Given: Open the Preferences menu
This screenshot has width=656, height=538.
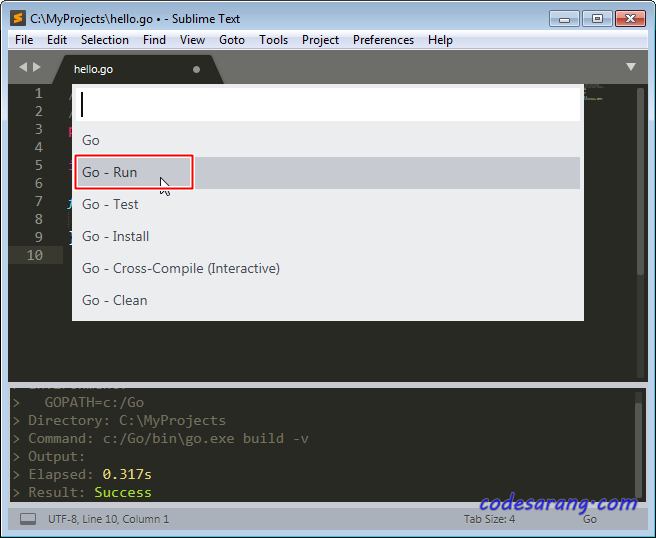Looking at the screenshot, I should (x=383, y=40).
